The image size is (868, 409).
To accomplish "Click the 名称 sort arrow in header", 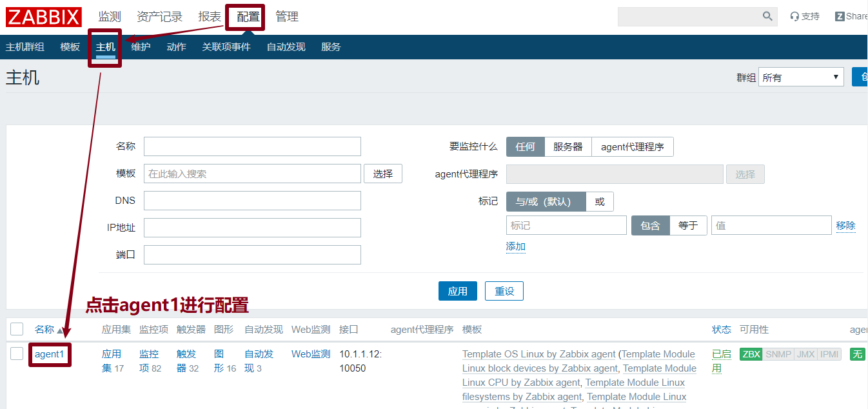I will point(60,330).
